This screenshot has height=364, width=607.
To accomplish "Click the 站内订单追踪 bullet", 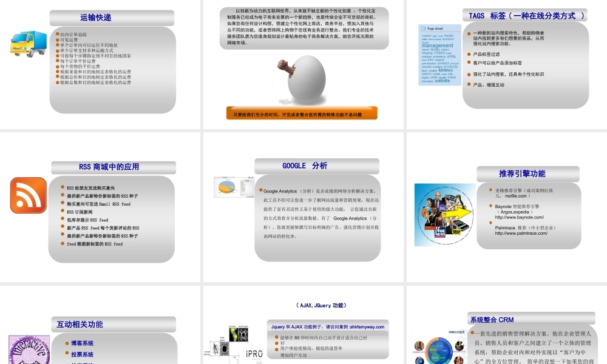I will click(73, 35).
